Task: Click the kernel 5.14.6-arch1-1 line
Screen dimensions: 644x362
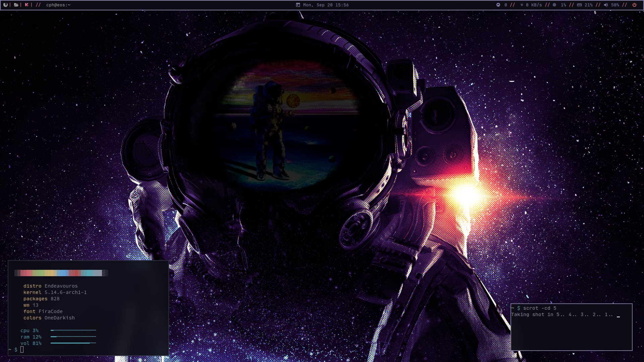Action: pyautogui.click(x=55, y=292)
